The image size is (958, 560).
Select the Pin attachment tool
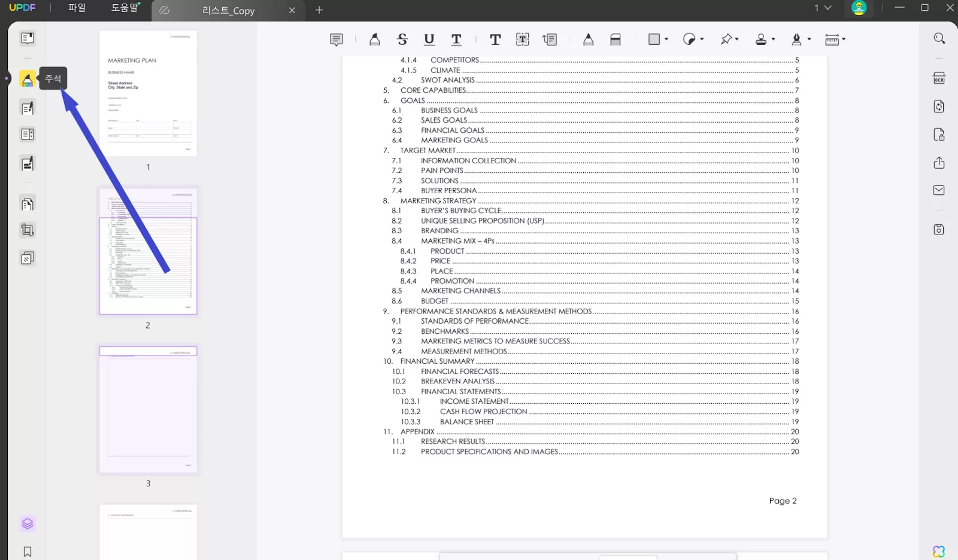[x=726, y=39]
